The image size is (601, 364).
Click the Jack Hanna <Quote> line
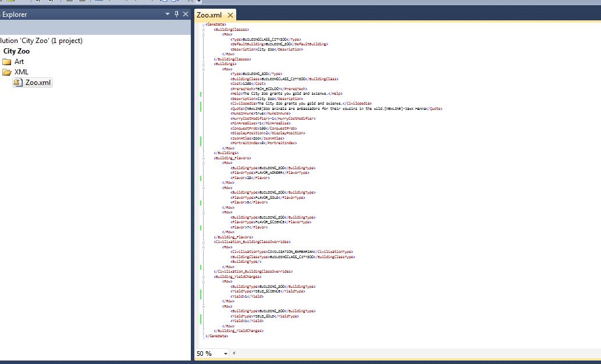pos(336,108)
